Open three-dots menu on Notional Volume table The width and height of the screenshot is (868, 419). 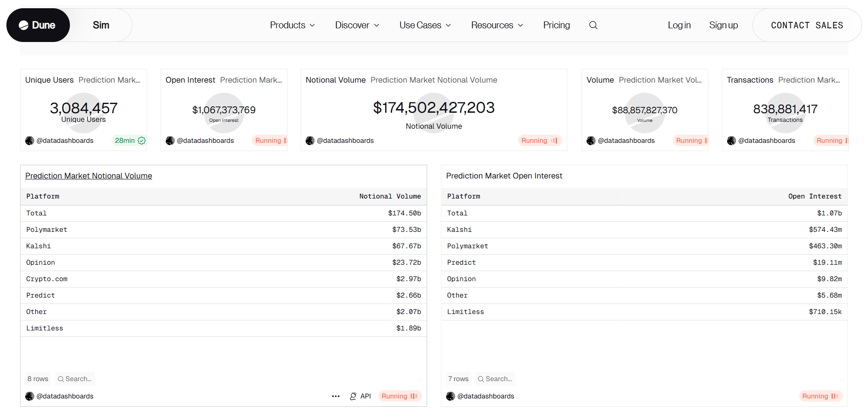[x=336, y=396]
